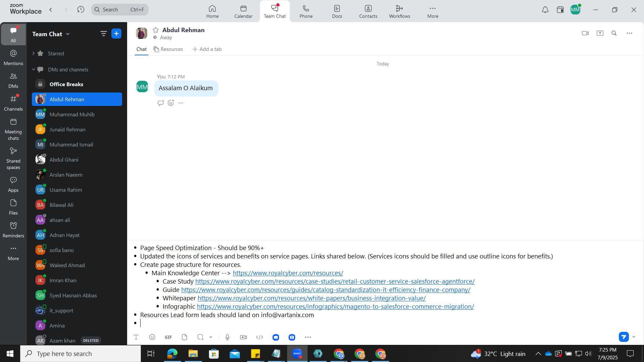644x362 pixels.
Task: Open the GIF picker
Action: point(168,337)
